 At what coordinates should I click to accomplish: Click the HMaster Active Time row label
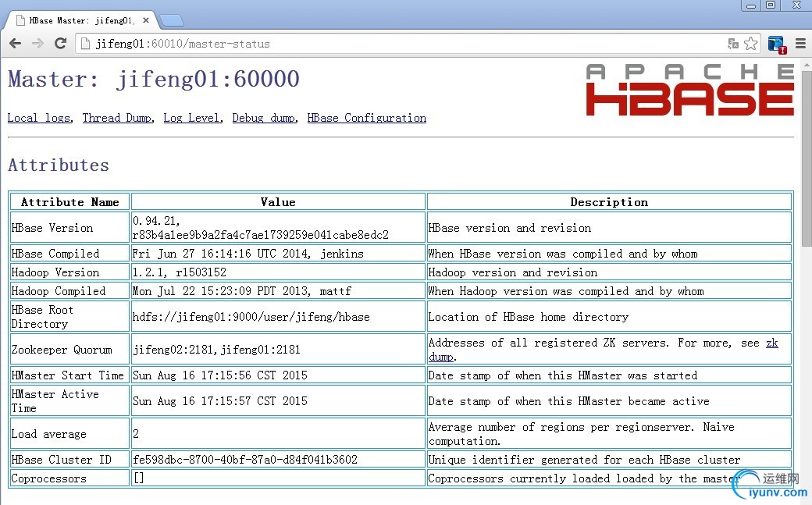click(x=55, y=401)
